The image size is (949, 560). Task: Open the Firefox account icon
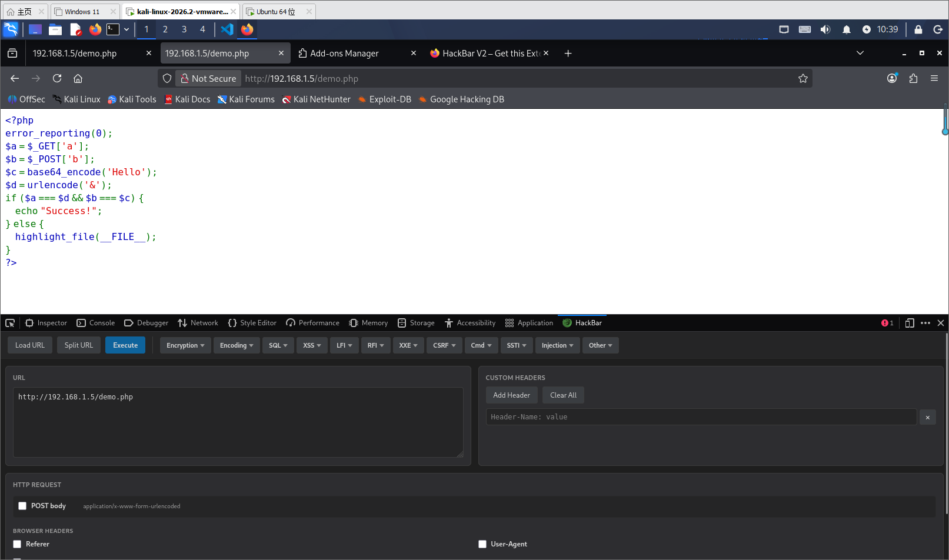[x=892, y=78]
